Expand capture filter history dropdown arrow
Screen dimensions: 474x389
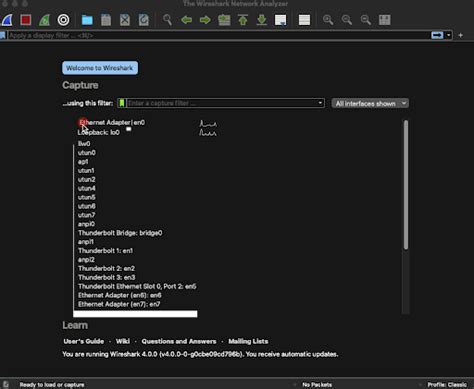point(320,103)
